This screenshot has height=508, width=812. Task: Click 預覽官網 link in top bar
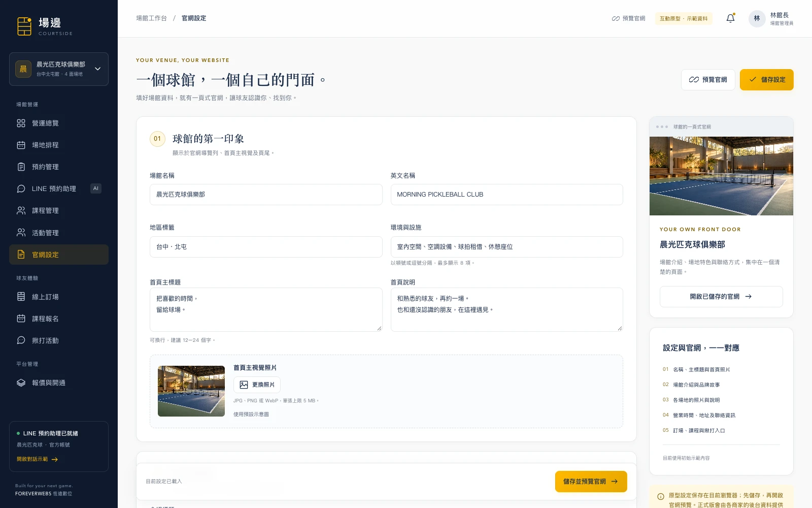pos(628,18)
